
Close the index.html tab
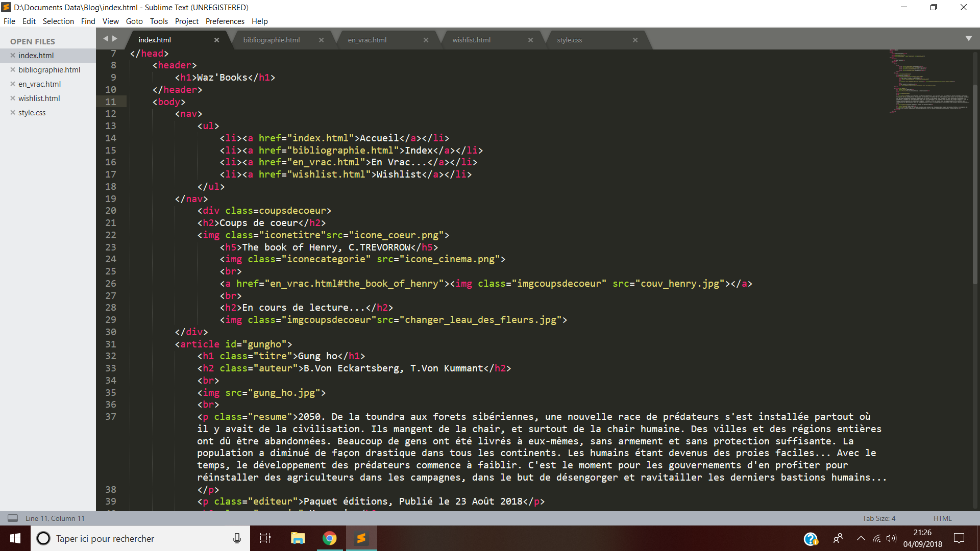click(216, 40)
